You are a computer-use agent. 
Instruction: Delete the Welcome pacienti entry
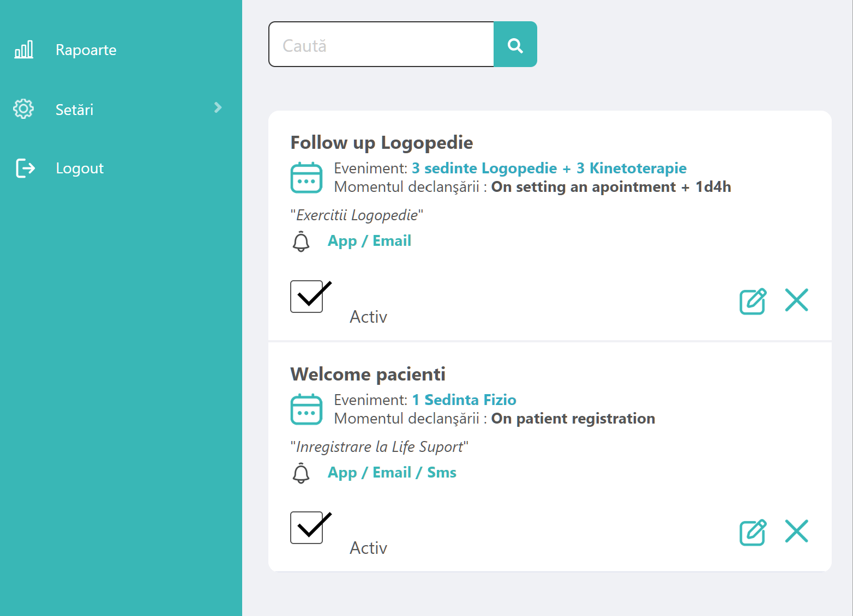[796, 531]
